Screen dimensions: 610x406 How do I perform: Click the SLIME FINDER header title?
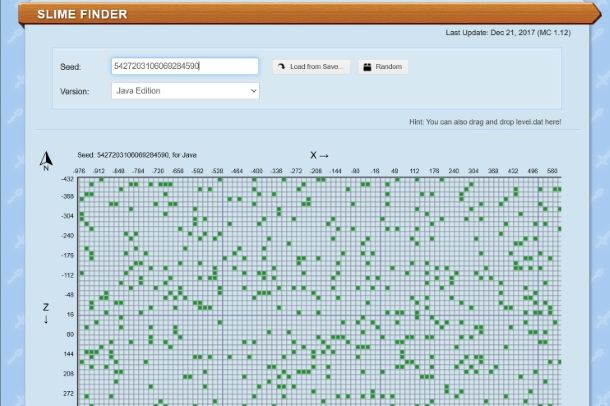pos(82,14)
